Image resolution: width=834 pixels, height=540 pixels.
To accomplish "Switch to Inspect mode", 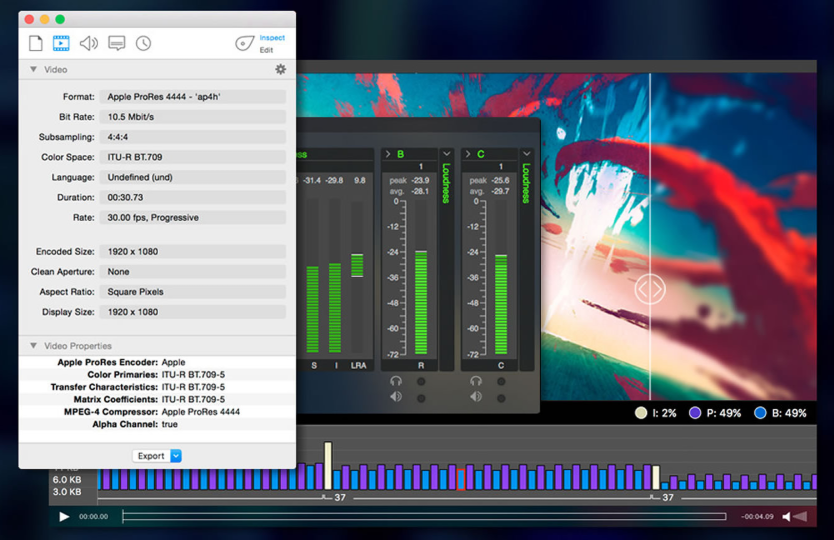I will coord(272,38).
